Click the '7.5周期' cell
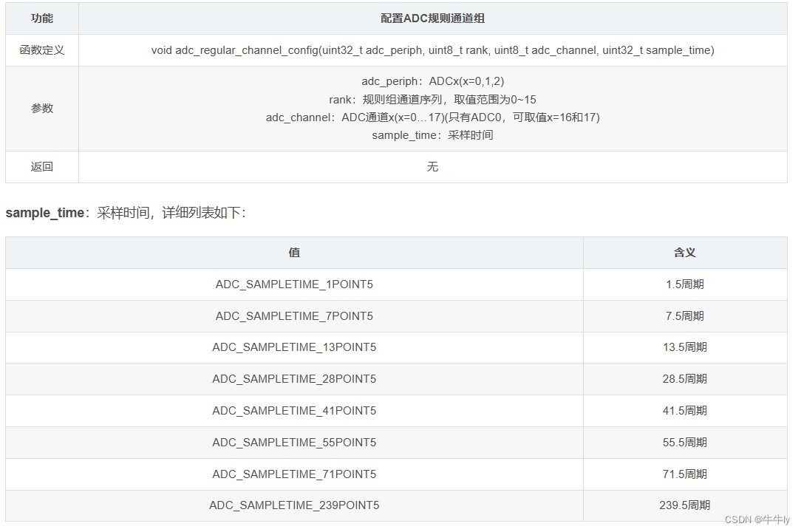 tap(685, 316)
